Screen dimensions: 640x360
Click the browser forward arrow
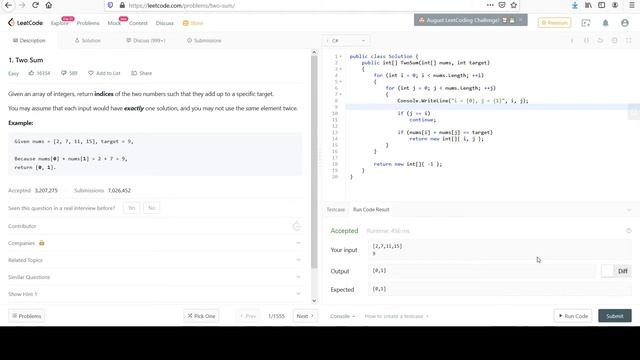point(22,5)
